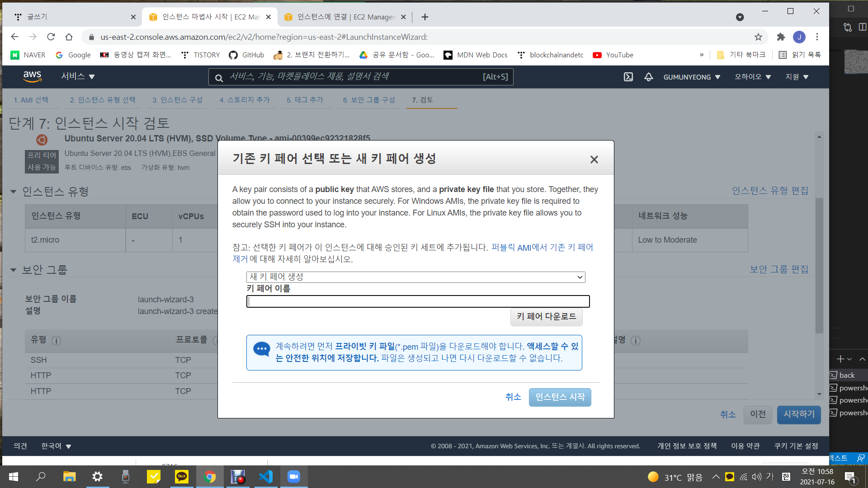Bookmark this page with the star icon

click(x=758, y=37)
